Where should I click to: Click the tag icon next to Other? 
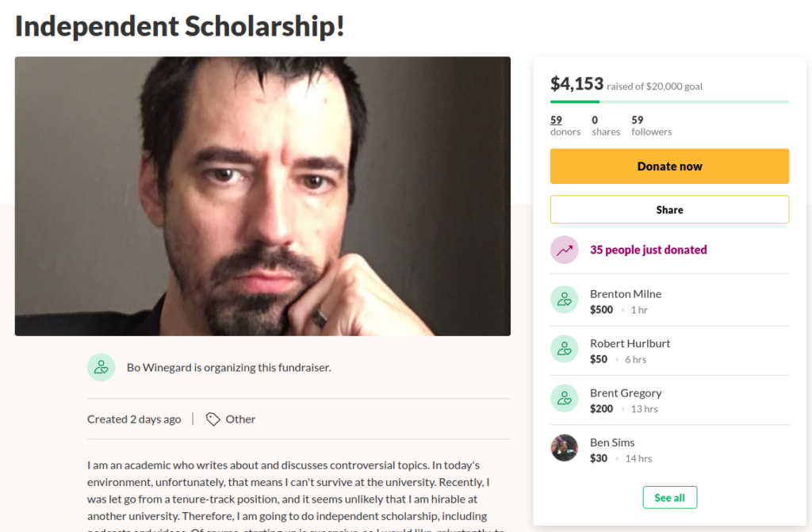213,419
